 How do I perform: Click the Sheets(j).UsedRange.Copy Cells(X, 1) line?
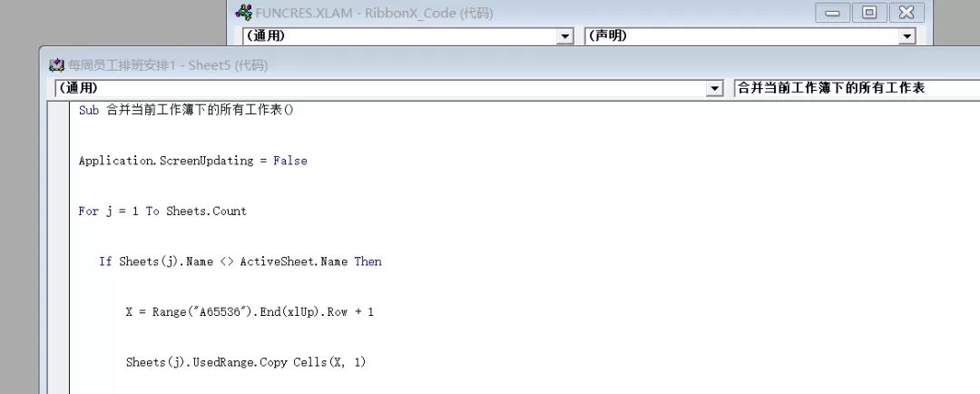(246, 362)
